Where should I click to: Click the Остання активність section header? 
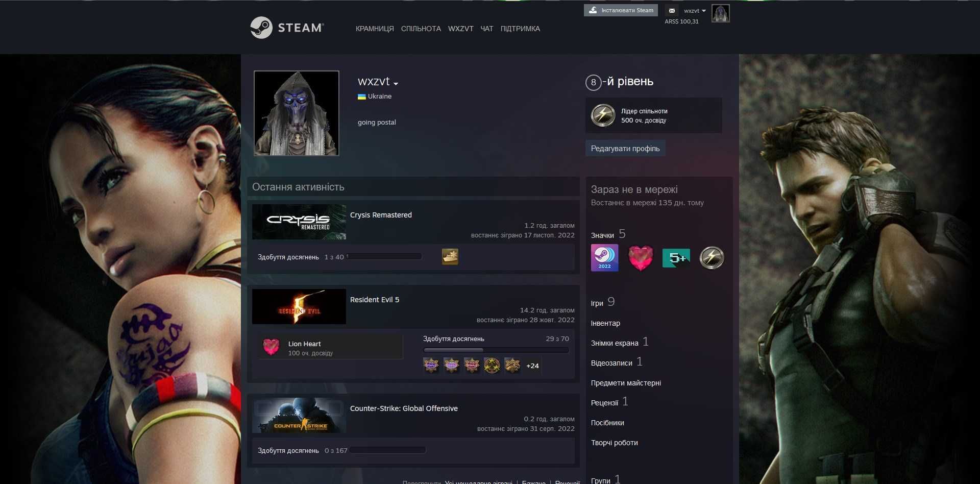413,187
